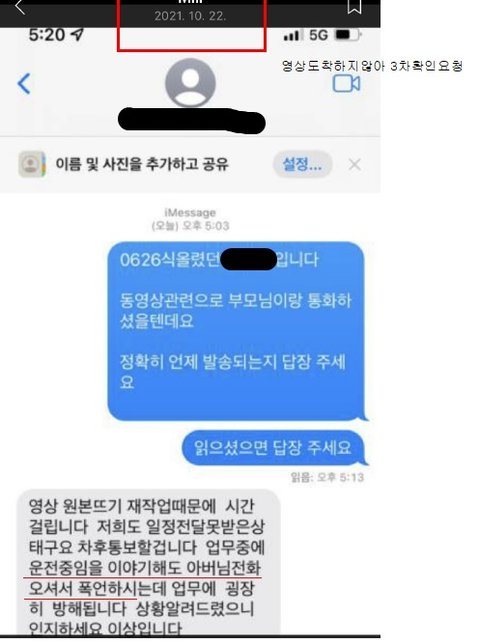480x644 pixels.
Task: Tap the back arrow in the dark top bar
Action: click(x=20, y=7)
